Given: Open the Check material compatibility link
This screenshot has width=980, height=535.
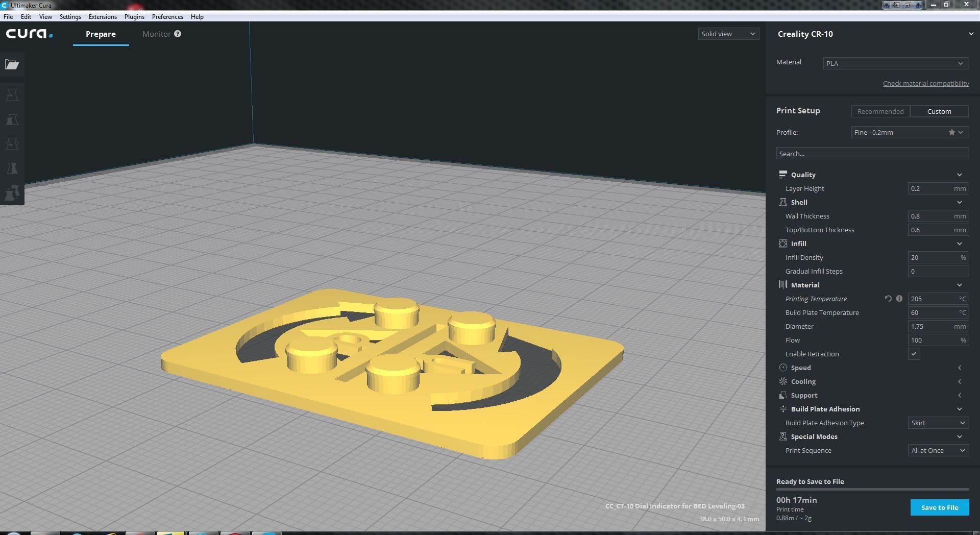Looking at the screenshot, I should (925, 83).
